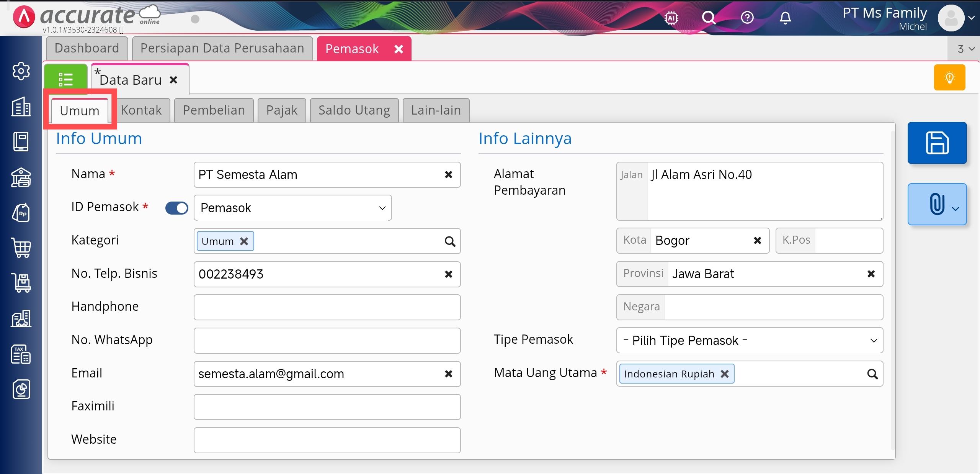Open the shopping cart purchasing module

tap(21, 248)
